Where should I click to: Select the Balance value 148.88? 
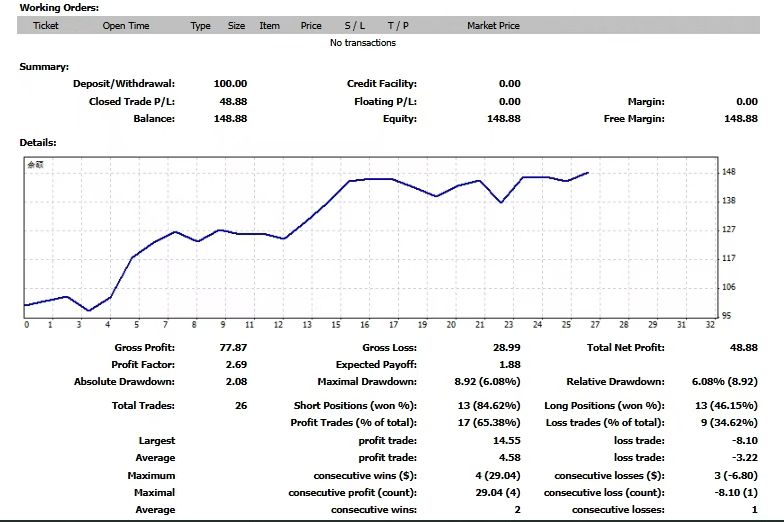tap(230, 118)
